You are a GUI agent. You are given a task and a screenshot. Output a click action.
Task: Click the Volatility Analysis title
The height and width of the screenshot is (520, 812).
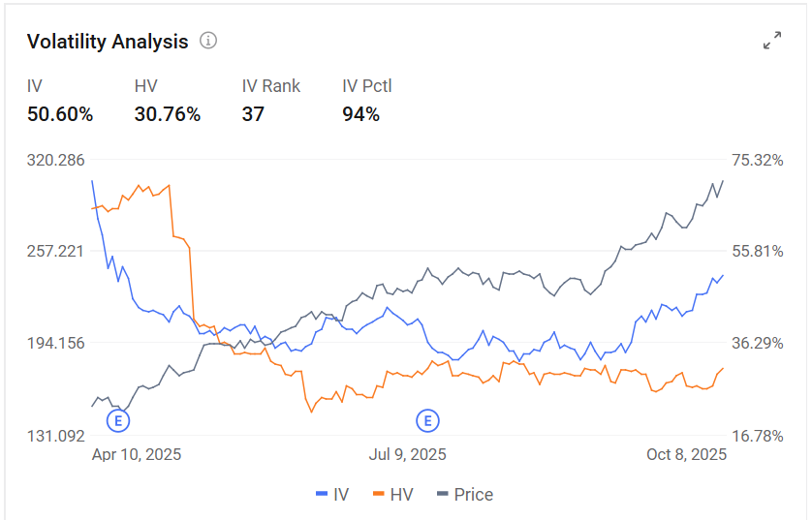coord(108,42)
